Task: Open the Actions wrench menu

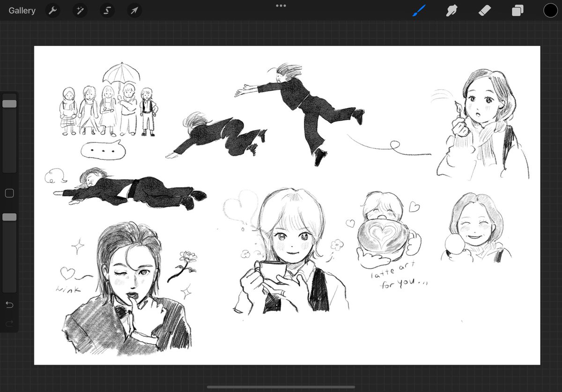Action: (52, 10)
